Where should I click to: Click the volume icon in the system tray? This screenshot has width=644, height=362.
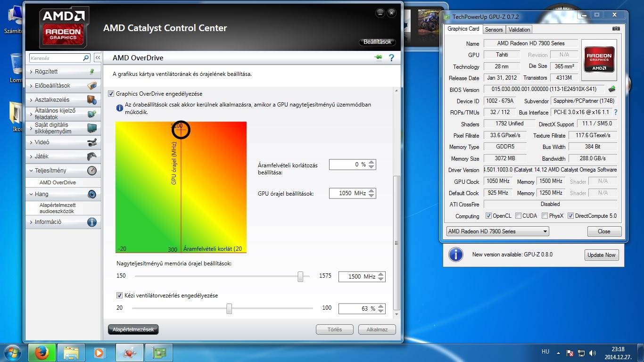point(592,353)
